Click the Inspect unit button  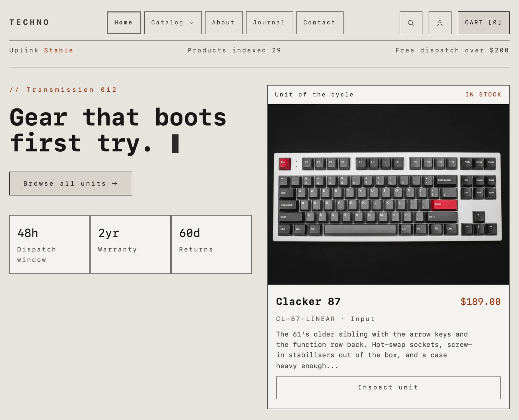pyautogui.click(x=388, y=388)
